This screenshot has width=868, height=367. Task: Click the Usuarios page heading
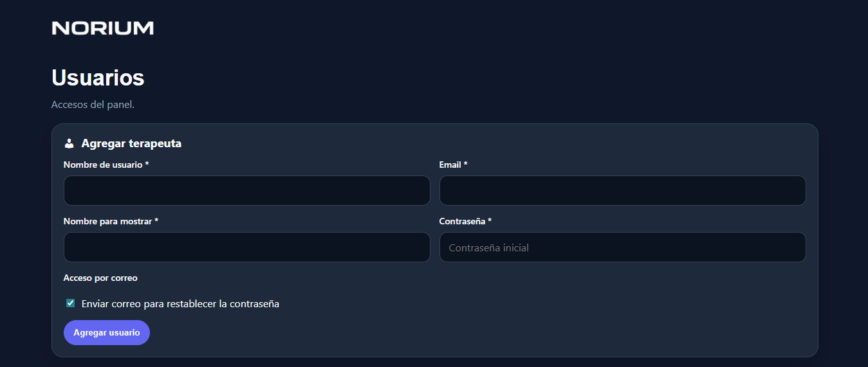click(98, 78)
